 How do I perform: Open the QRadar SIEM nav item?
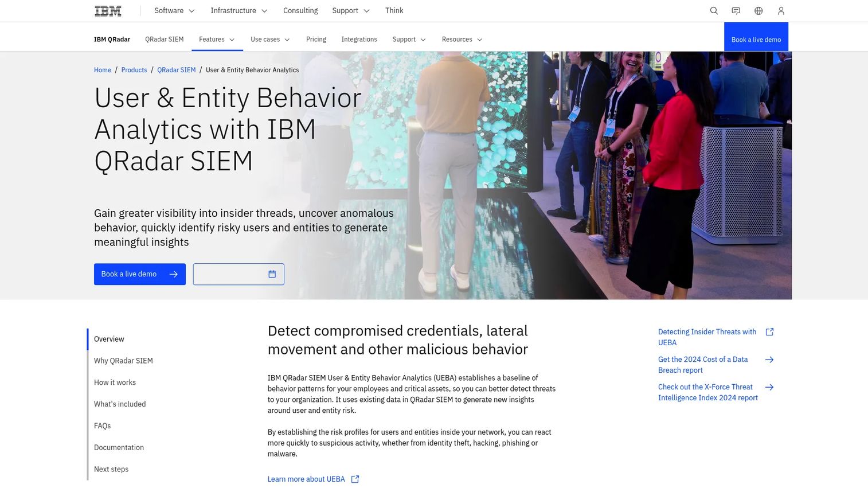pyautogui.click(x=164, y=40)
